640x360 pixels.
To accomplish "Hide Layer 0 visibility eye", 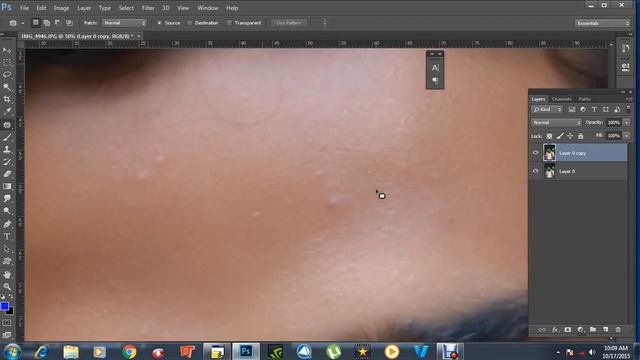I will [536, 171].
